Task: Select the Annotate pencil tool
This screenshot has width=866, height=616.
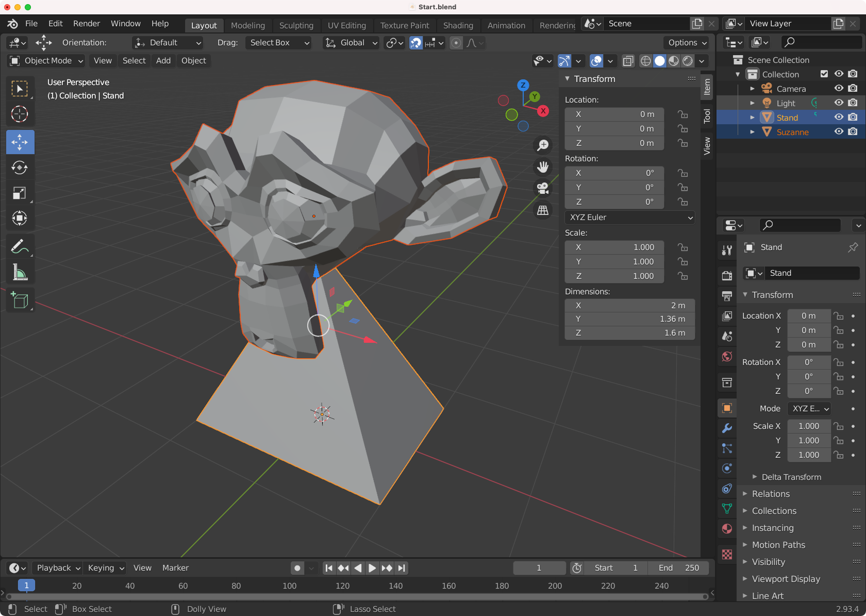Action: pos(20,246)
